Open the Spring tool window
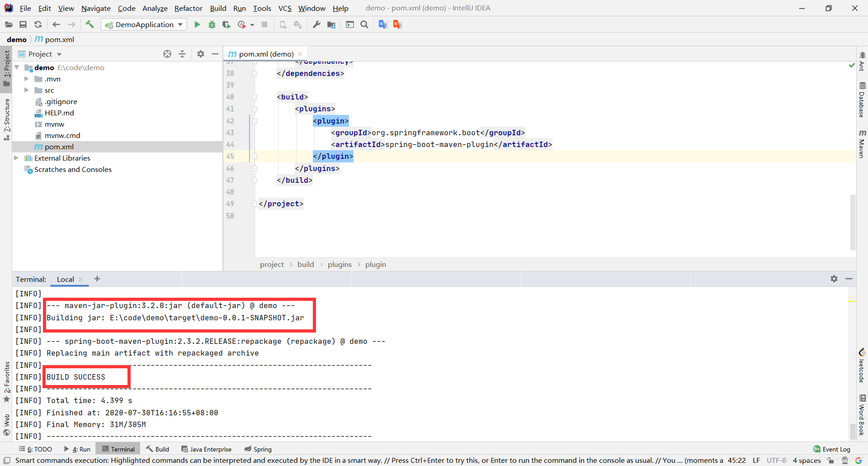 [258, 449]
